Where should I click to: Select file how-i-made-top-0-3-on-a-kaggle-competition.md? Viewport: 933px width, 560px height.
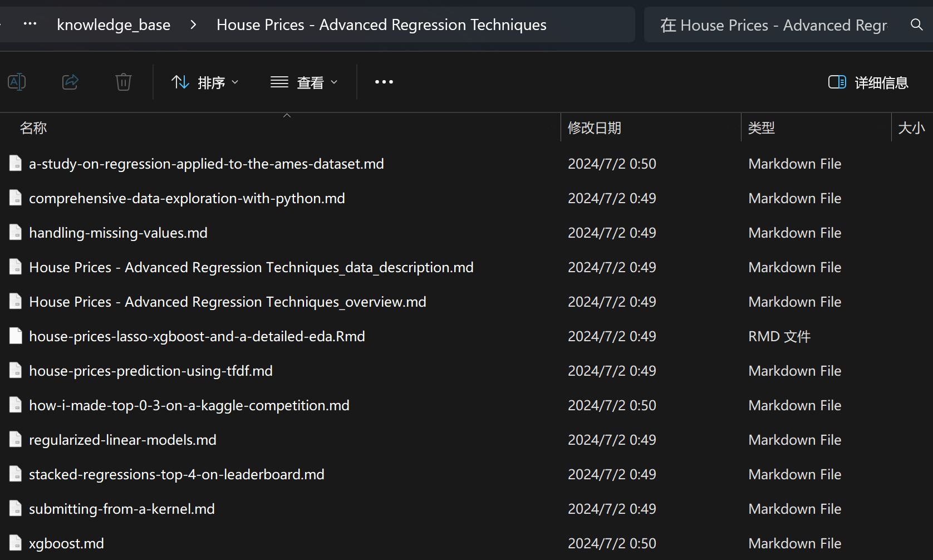pyautogui.click(x=189, y=405)
